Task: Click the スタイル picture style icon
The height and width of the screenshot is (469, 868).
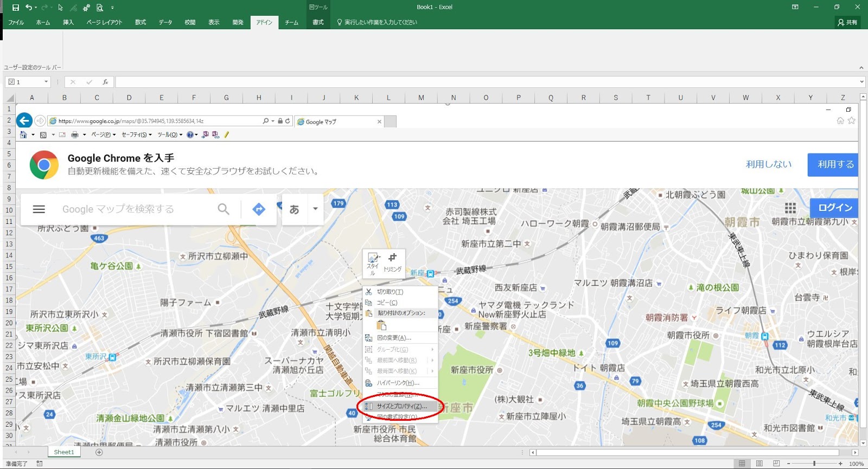Action: tap(373, 264)
